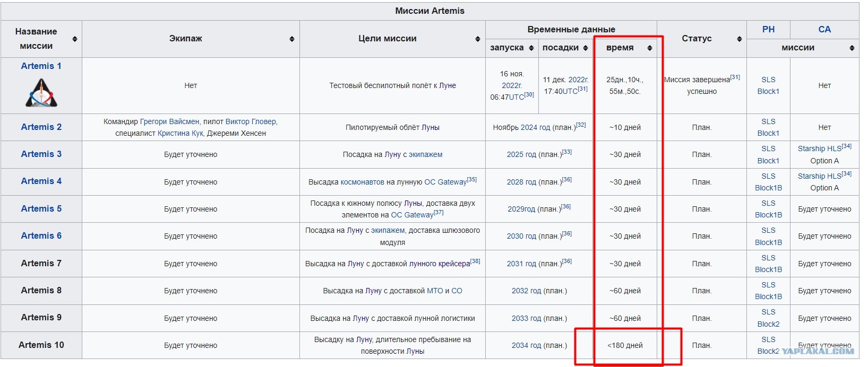
Task: Select the Artemis 10 mission name
Action: pos(41,345)
